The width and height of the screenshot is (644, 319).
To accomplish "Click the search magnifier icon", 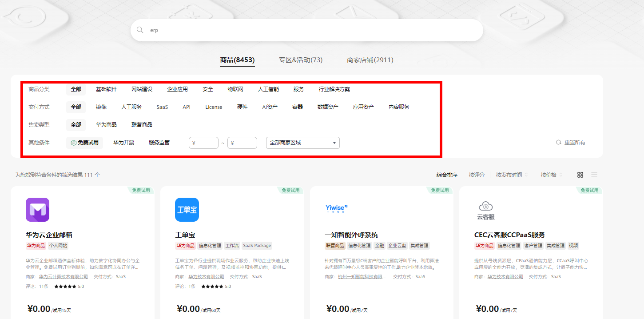I will coord(140,30).
